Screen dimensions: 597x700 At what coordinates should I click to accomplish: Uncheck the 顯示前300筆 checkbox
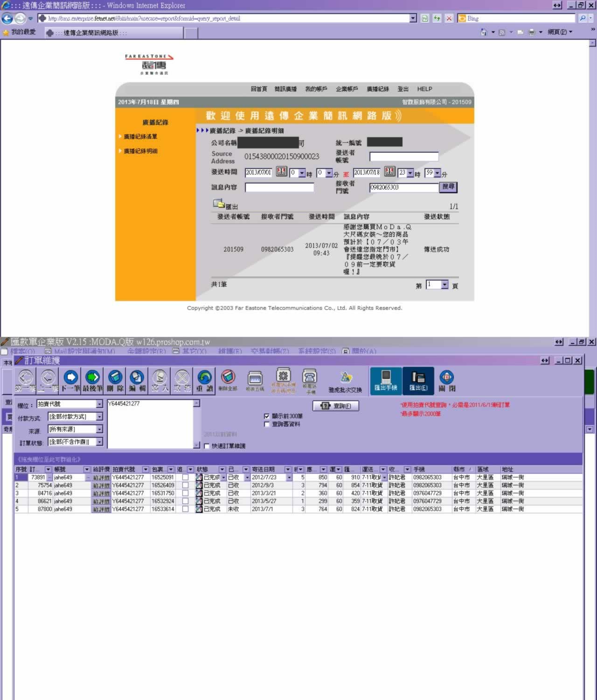pos(267,416)
